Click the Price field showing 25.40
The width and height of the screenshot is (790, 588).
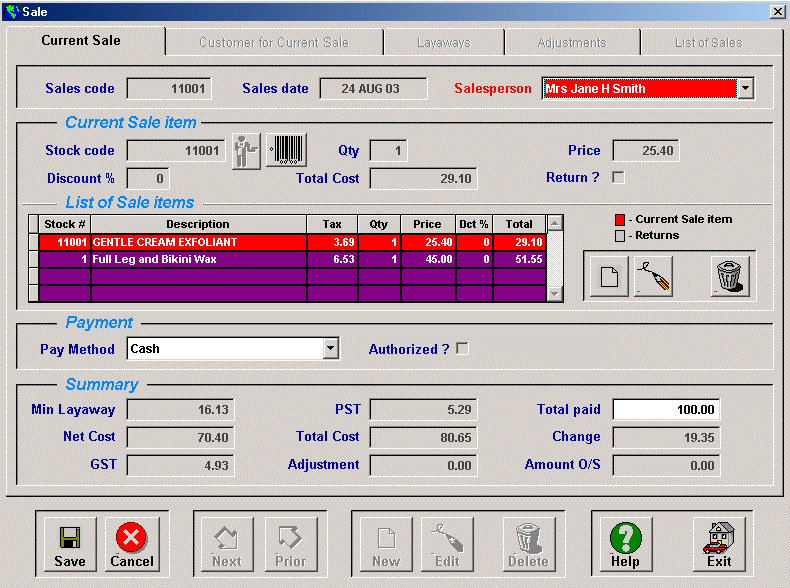646,151
